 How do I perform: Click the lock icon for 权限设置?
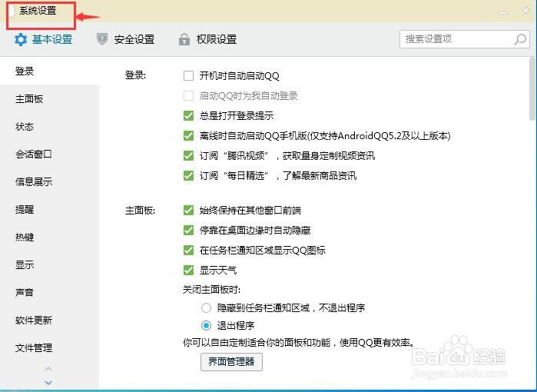click(x=184, y=39)
